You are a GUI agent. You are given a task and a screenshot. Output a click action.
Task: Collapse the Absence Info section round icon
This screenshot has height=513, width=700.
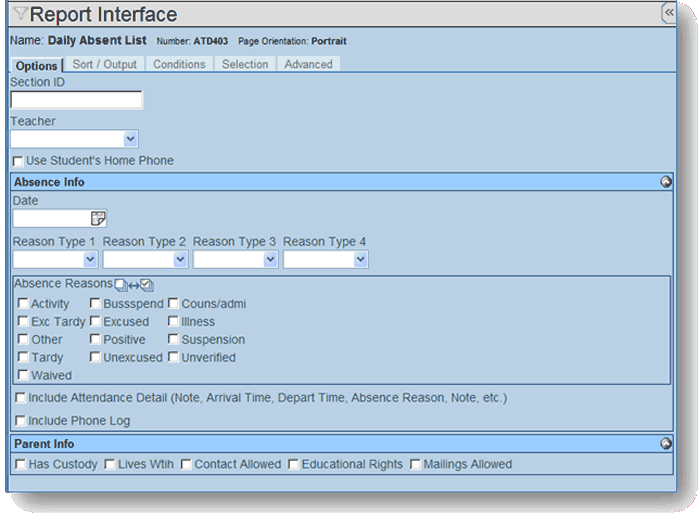pos(666,182)
